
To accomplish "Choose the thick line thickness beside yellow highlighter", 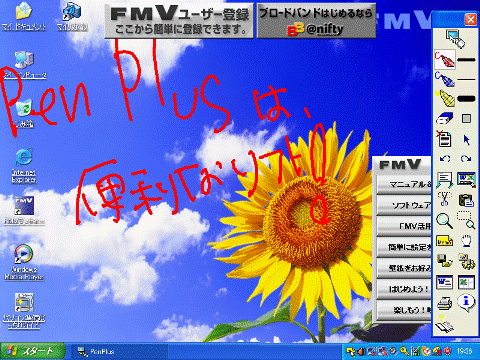I will tap(466, 99).
